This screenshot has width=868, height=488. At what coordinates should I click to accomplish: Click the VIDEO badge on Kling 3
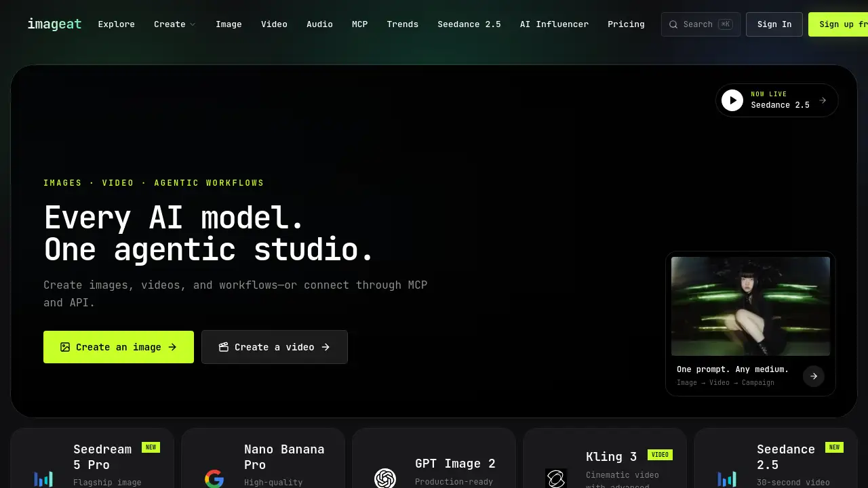coord(660,455)
